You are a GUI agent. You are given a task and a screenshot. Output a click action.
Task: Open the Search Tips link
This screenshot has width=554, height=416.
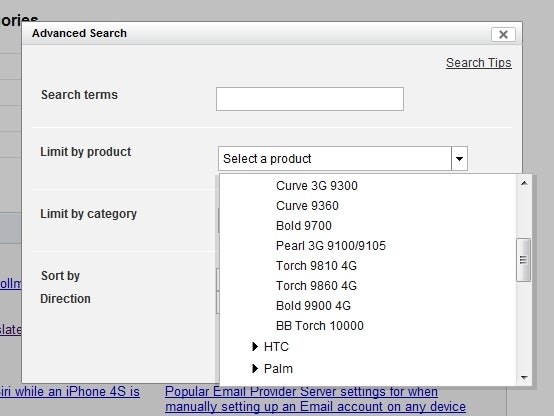(478, 63)
